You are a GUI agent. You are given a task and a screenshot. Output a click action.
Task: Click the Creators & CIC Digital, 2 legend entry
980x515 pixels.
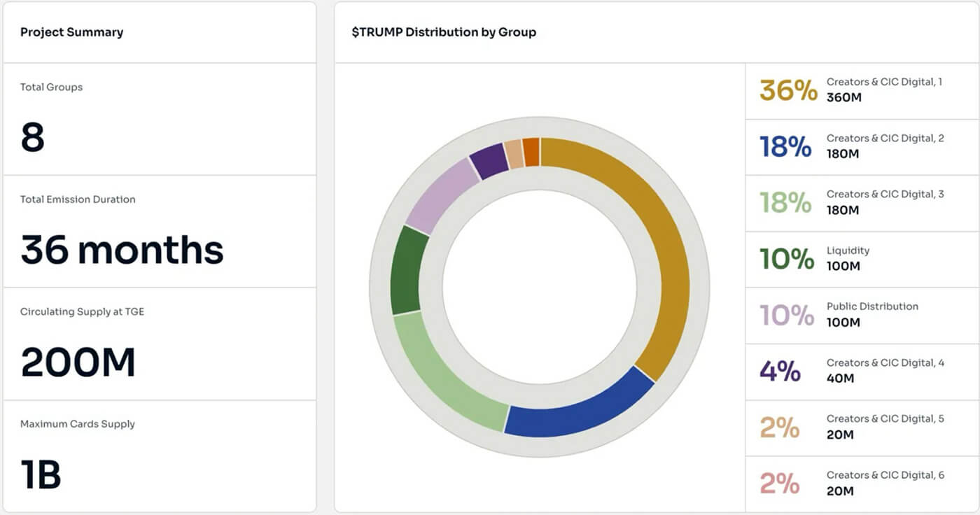coord(862,147)
